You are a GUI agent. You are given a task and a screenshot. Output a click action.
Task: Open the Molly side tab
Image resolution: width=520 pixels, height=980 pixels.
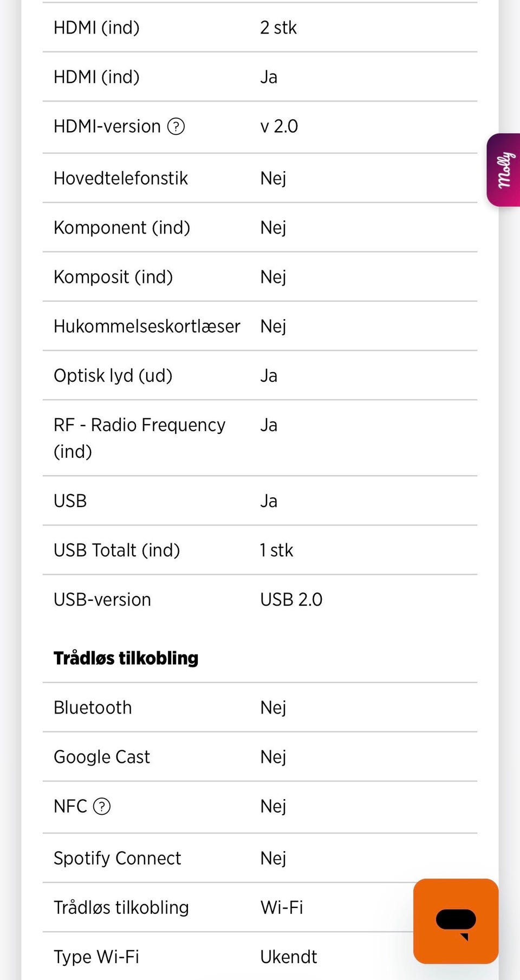(x=504, y=170)
